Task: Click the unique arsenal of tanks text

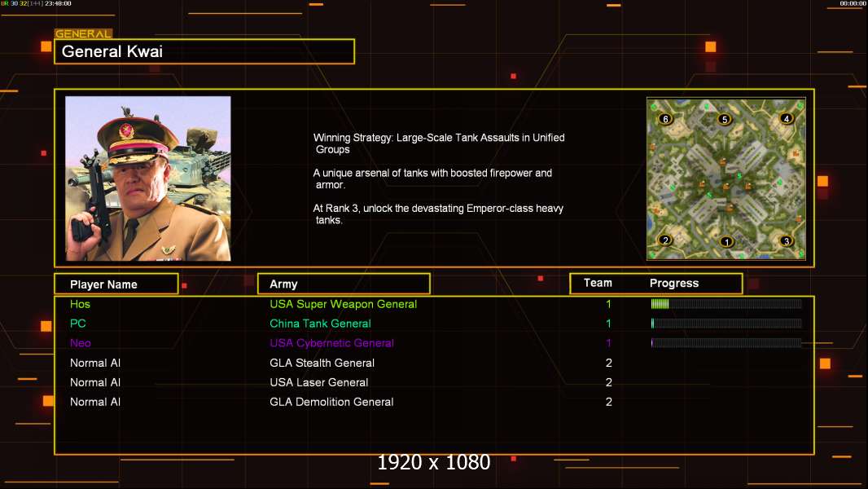Action: [432, 178]
